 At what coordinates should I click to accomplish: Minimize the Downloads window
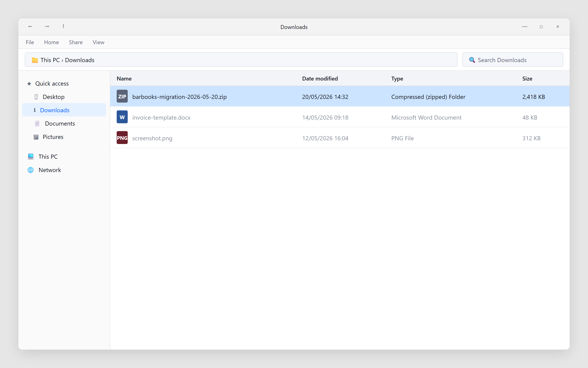tap(525, 26)
